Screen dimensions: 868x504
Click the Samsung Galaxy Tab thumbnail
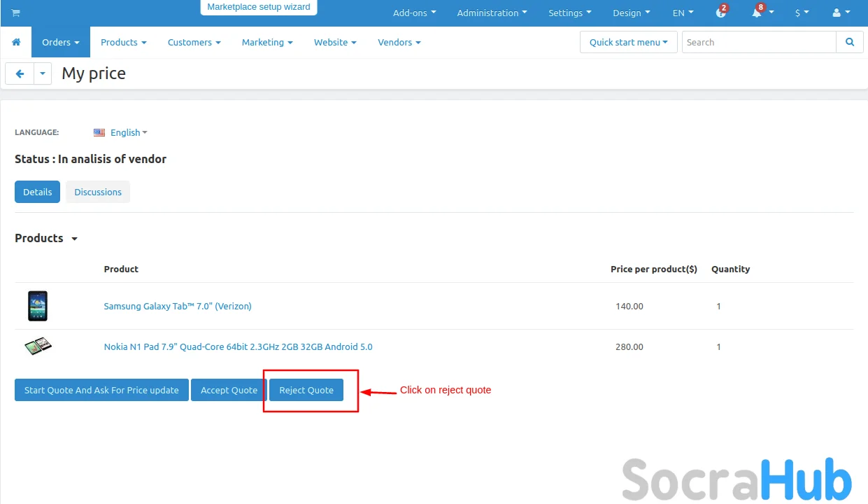click(38, 306)
